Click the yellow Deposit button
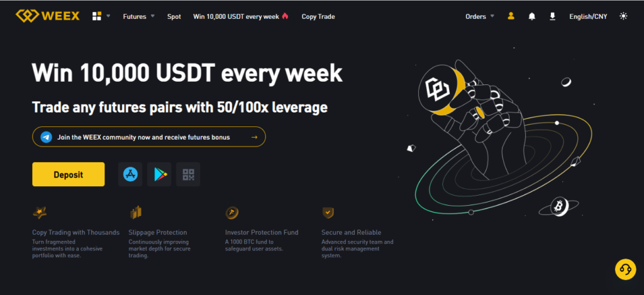This screenshot has height=295, width=644. click(68, 174)
